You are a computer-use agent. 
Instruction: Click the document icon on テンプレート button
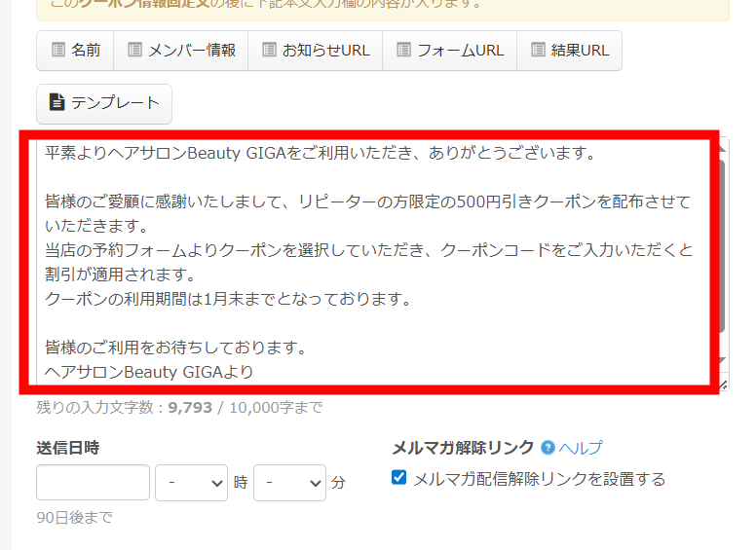tap(57, 102)
